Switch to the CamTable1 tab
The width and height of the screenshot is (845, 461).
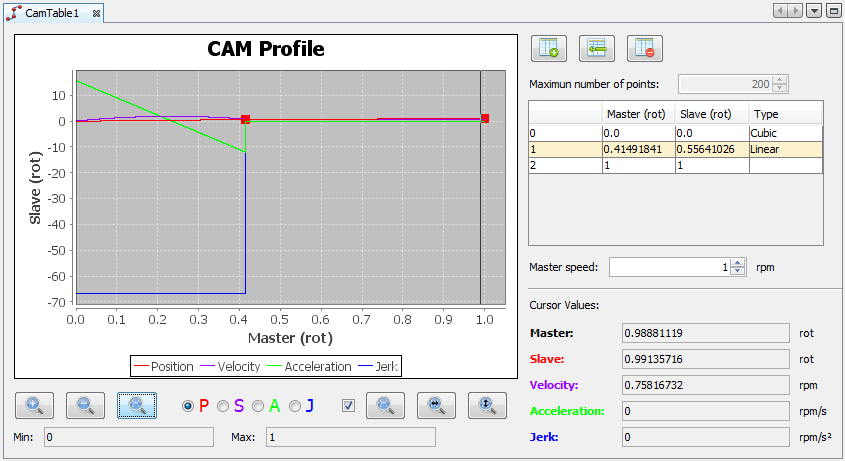coord(52,13)
